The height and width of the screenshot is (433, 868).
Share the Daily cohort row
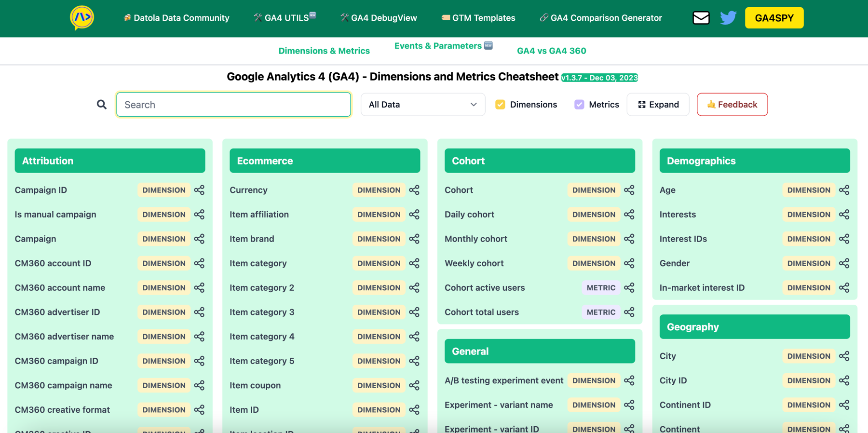pyautogui.click(x=629, y=215)
